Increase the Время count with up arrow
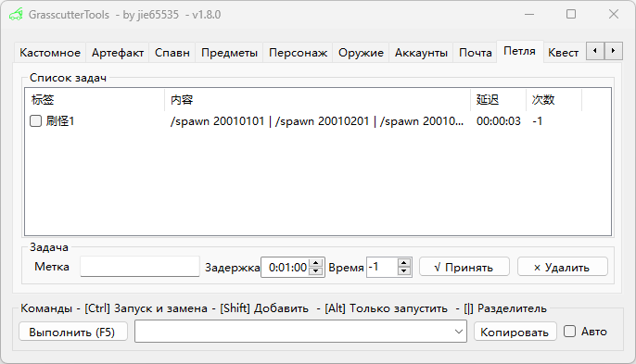636x364 pixels. pyautogui.click(x=403, y=263)
